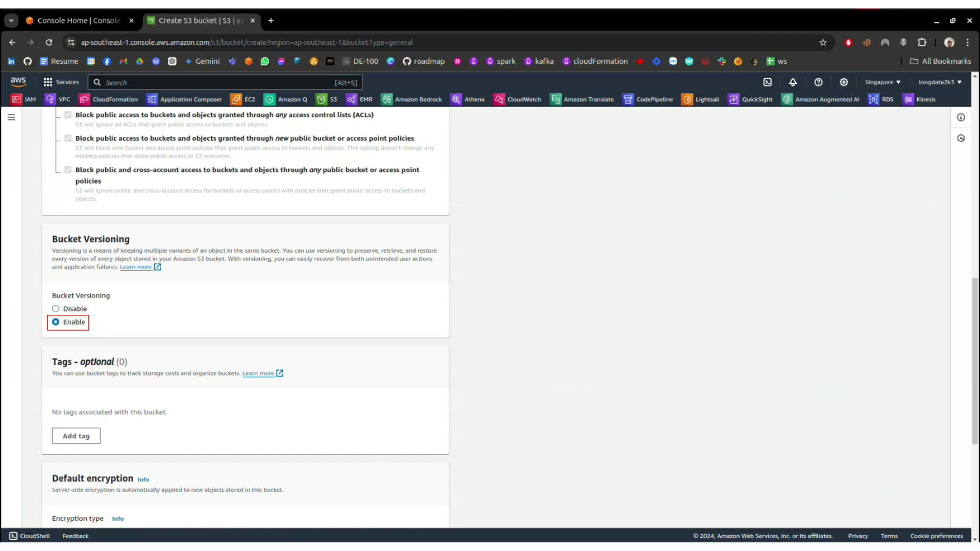Open console settings gear icon
The height and width of the screenshot is (551, 980).
pyautogui.click(x=844, y=82)
